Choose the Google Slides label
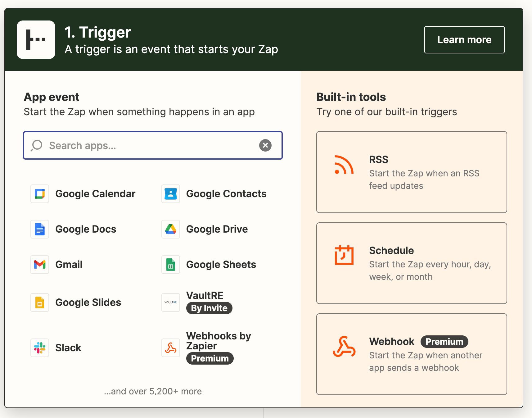The image size is (532, 418). [x=88, y=302]
